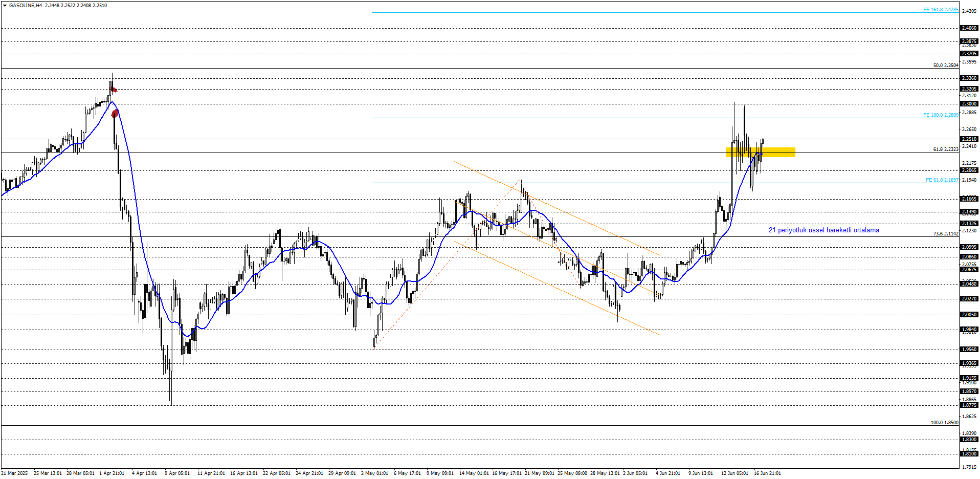Click the 2.3360 price level tag
The height and width of the screenshot is (479, 980).
click(x=969, y=78)
